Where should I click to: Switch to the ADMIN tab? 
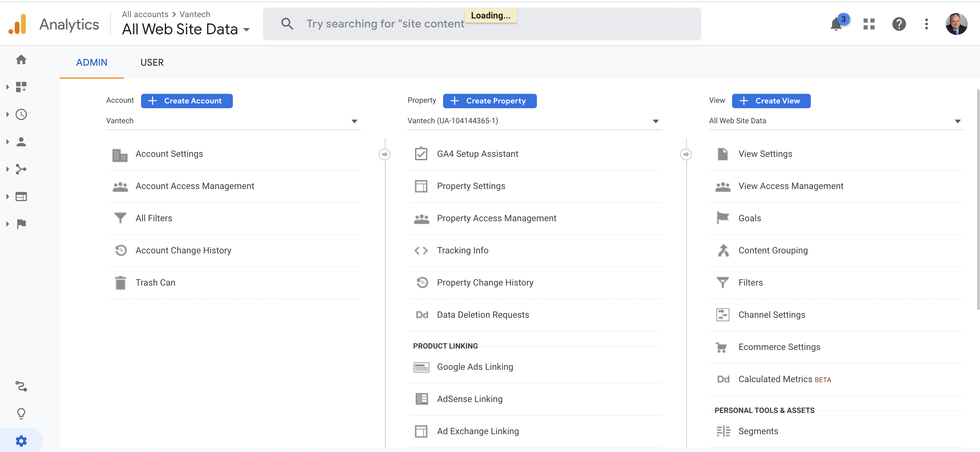(x=92, y=62)
